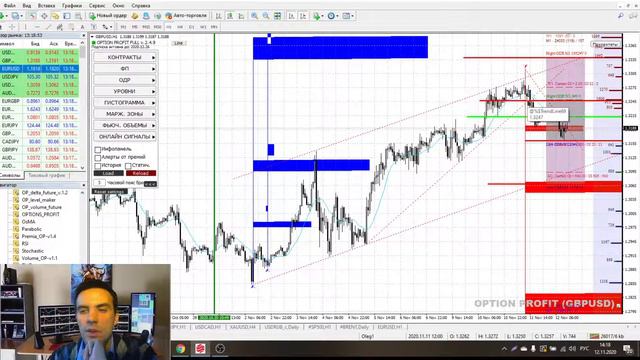Click the zoom out magnifier icon
The height and width of the screenshot is (360, 640).
click(x=266, y=16)
